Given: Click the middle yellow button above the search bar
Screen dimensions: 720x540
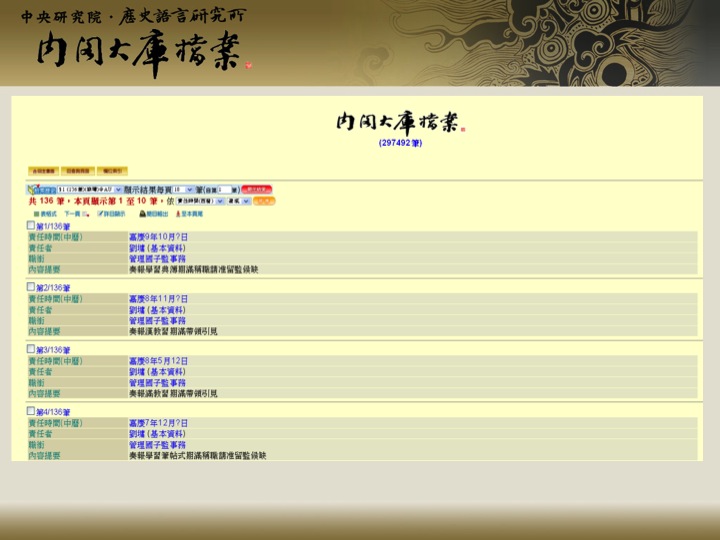Looking at the screenshot, I should 78,171.
